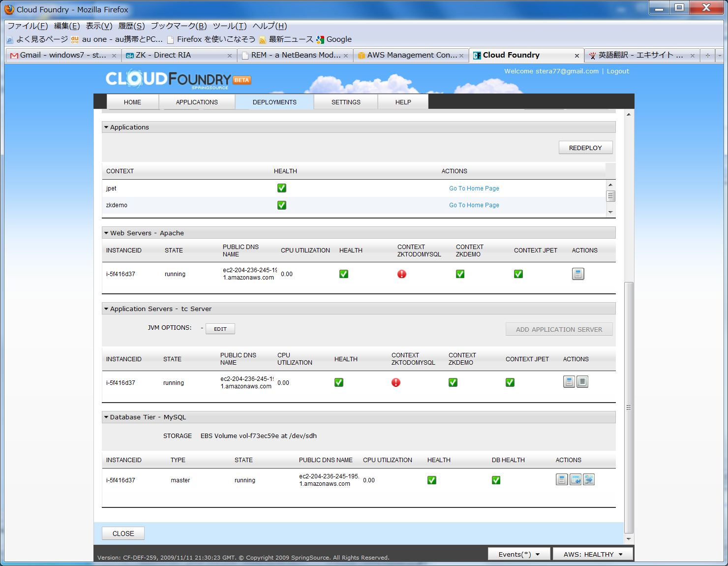
Task: Click the red ZKTODOMYSQL error icon in Web Servers
Action: pos(402,274)
